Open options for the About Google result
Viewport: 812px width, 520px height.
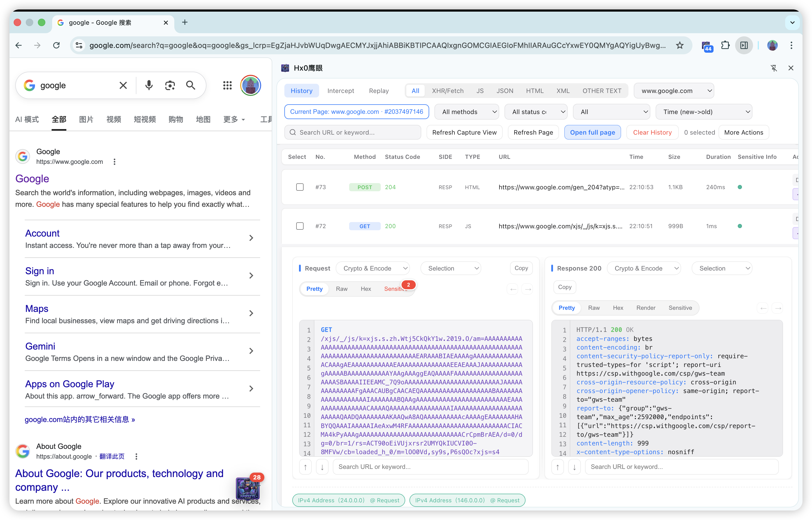coord(136,457)
